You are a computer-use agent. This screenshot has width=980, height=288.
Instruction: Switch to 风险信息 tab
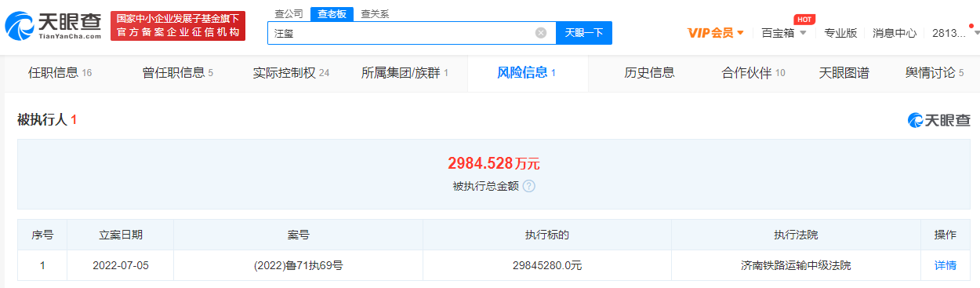(x=527, y=73)
